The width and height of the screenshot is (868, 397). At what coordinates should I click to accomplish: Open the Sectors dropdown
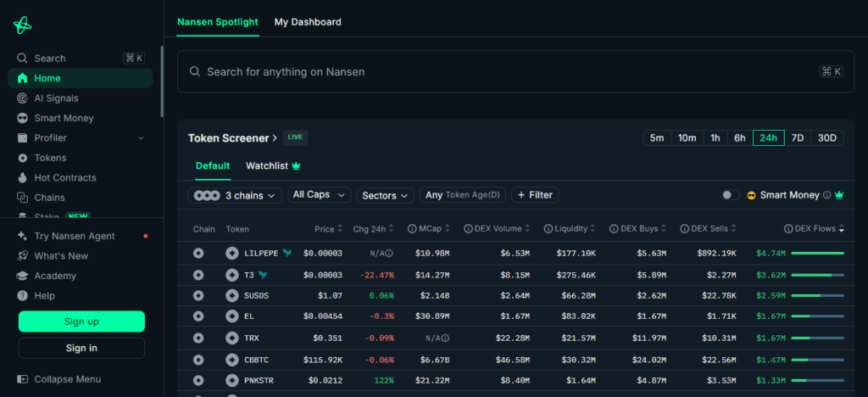point(386,195)
